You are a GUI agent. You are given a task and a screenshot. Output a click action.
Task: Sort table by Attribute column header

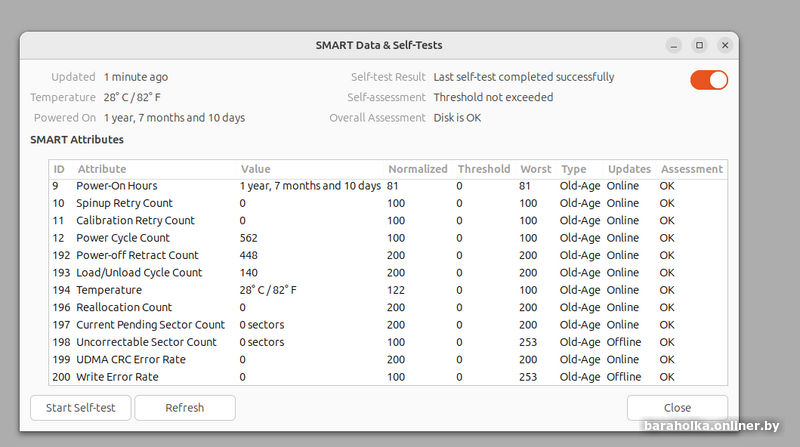(102, 169)
